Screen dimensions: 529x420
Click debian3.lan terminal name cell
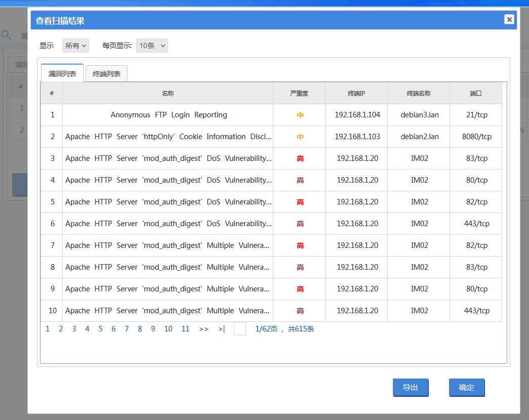419,115
